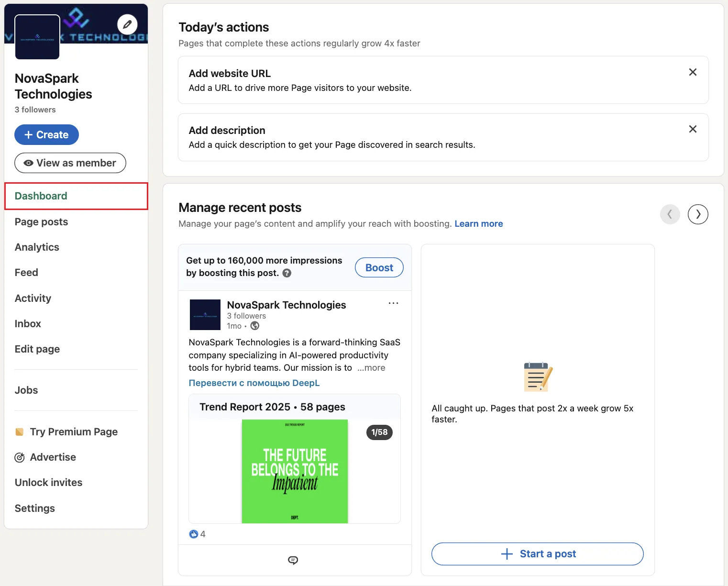
Task: Click the Trend Report 2025 document thumbnail
Action: click(x=294, y=471)
